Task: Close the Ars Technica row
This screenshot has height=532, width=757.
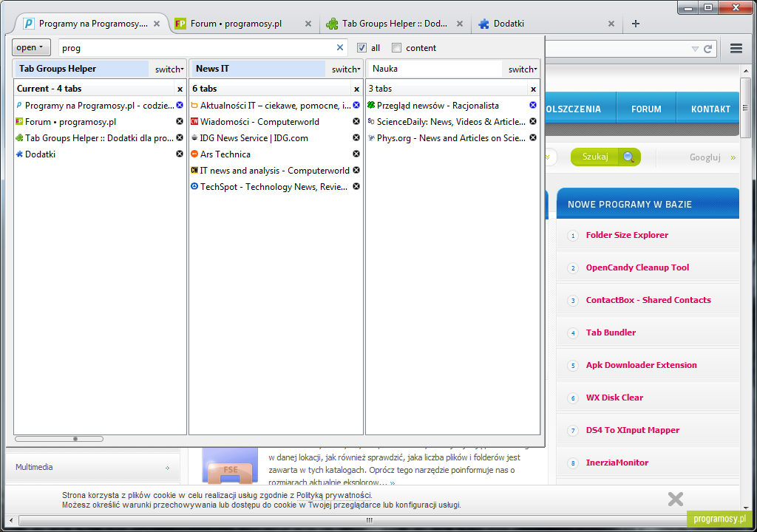Action: pyautogui.click(x=356, y=154)
